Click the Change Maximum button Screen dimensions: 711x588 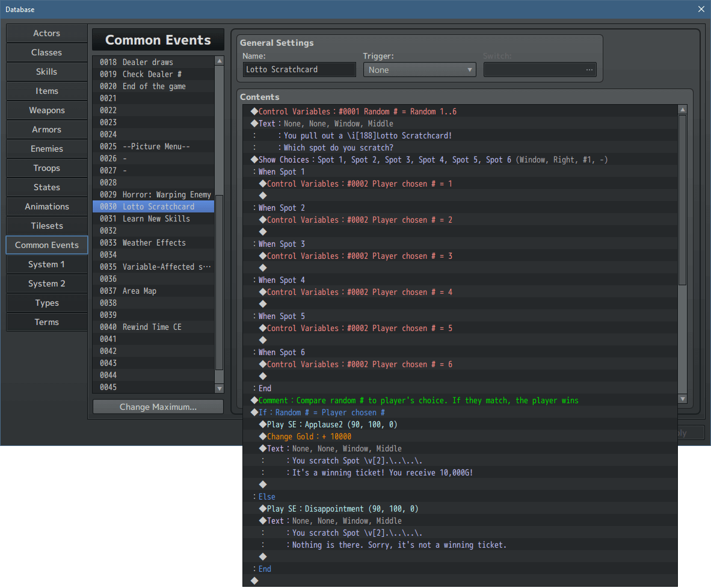pos(158,407)
